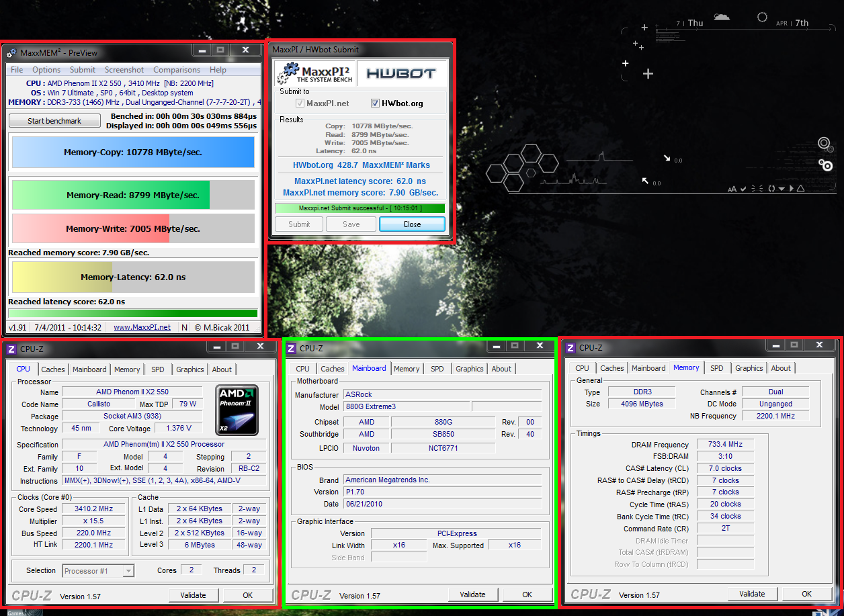Open the Submit menu in MaxxMEM
Viewport: 844px width, 616px height.
83,70
